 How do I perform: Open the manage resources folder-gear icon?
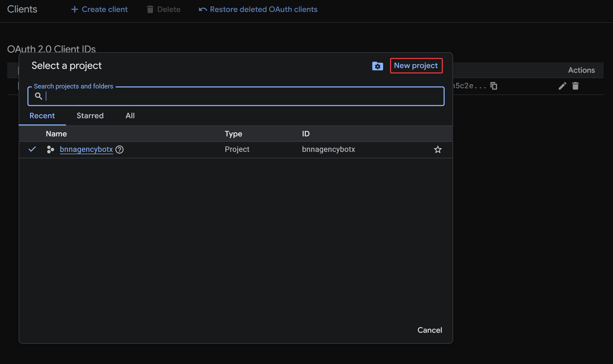click(x=377, y=66)
